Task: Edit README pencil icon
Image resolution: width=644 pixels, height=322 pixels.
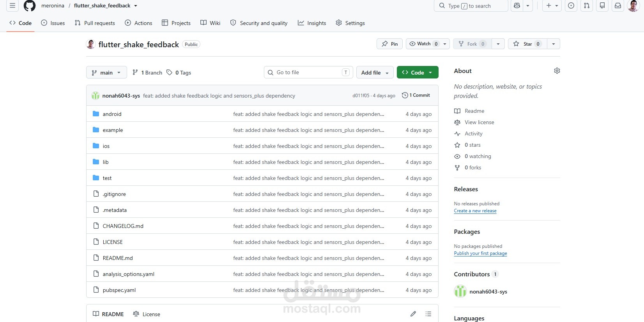Action: [x=413, y=314]
